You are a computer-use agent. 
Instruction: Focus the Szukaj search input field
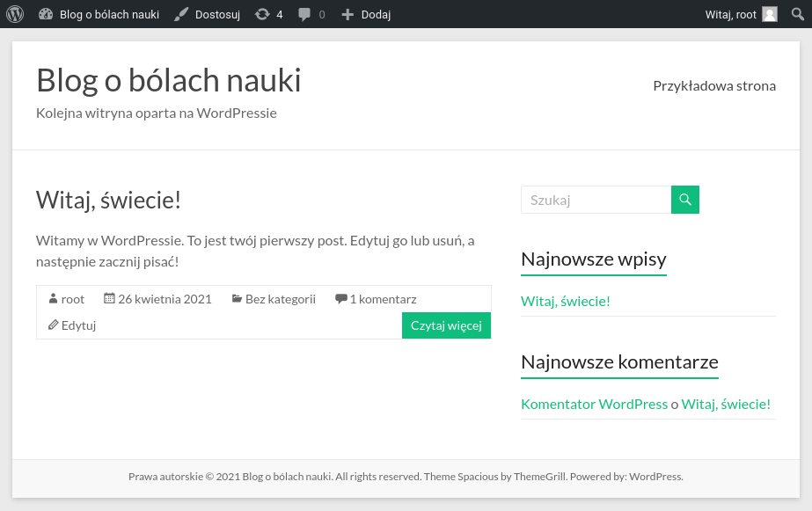pyautogui.click(x=596, y=200)
